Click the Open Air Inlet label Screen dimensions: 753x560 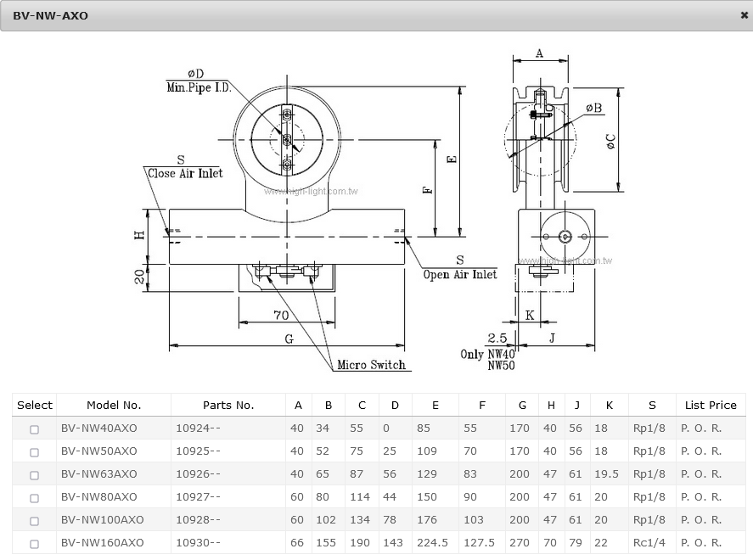coord(460,274)
